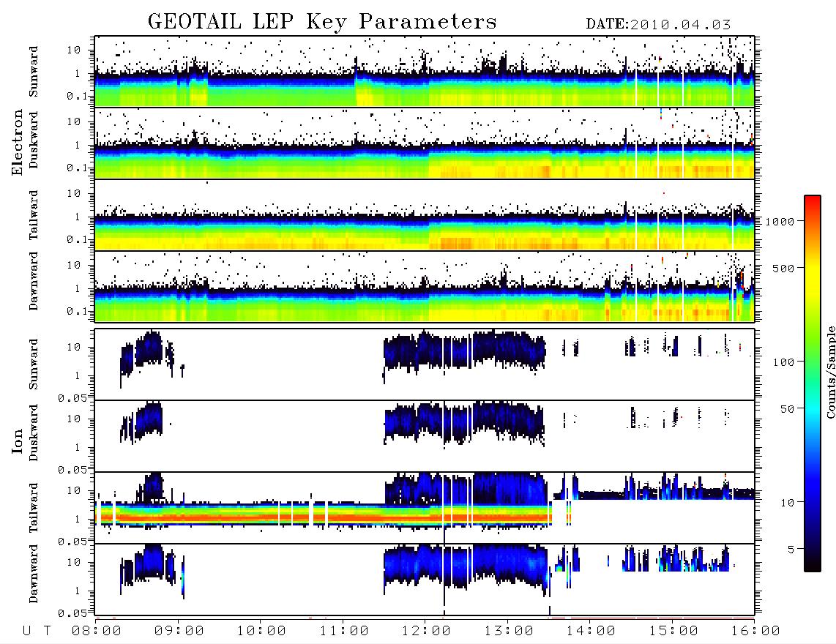Click the "DATE:2010.04.03" label
Viewport: 836px width, 644px height.
[658, 25]
